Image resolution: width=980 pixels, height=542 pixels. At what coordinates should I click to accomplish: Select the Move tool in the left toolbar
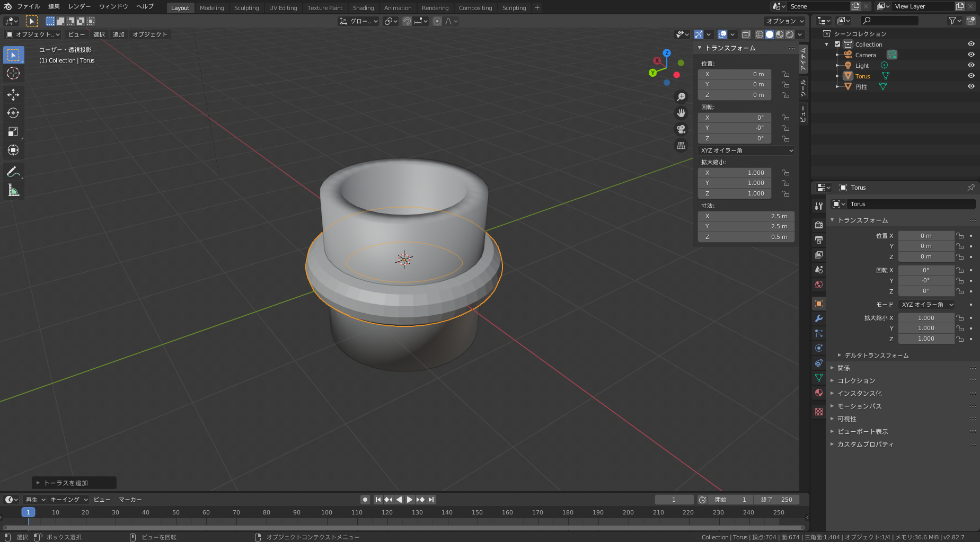pyautogui.click(x=13, y=95)
